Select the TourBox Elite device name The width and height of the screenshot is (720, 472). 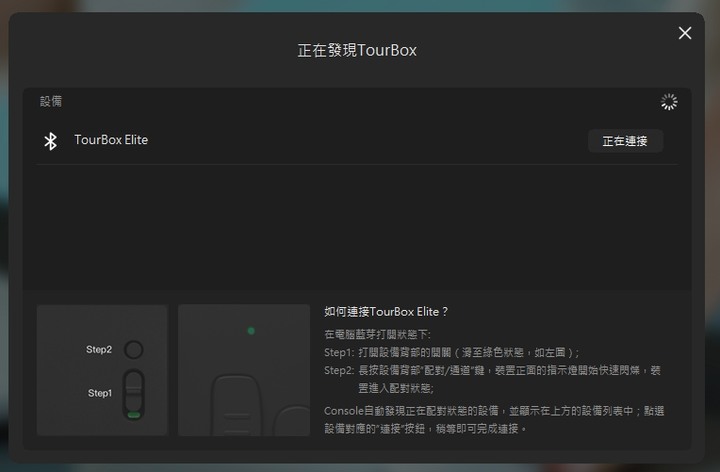point(111,140)
